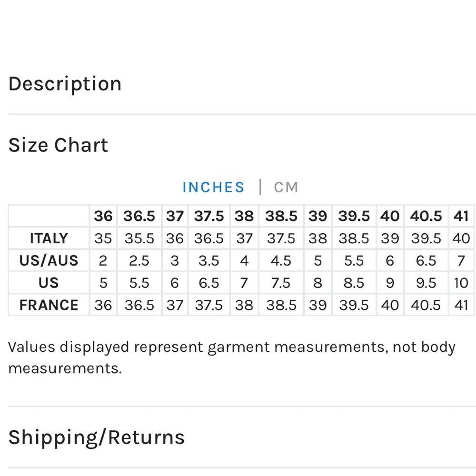Click the 37.5 size column header
This screenshot has height=476, width=476.
(209, 216)
